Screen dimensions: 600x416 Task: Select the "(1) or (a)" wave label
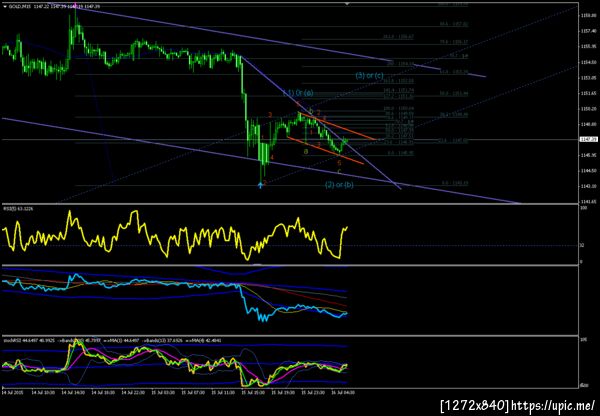(x=298, y=93)
